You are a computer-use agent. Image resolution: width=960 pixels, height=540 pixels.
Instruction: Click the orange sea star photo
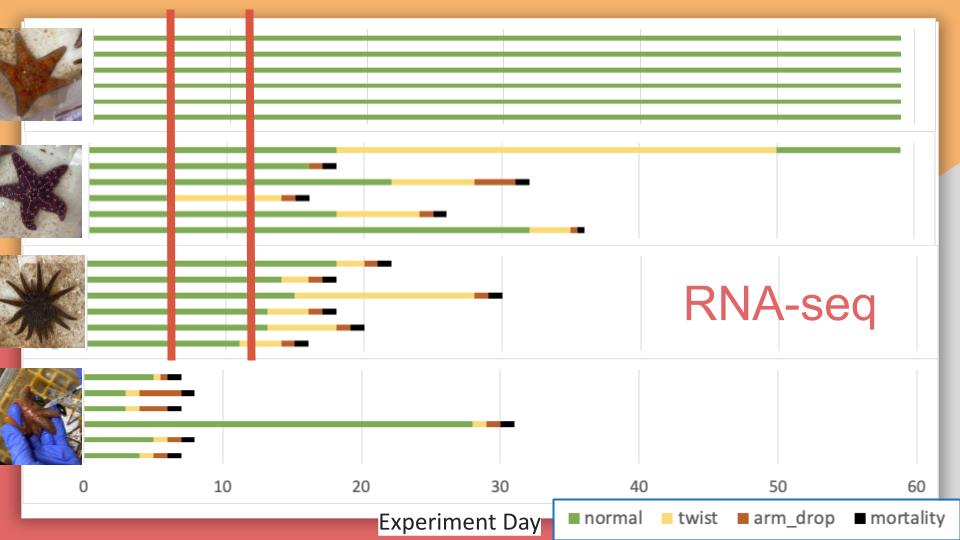tap(41, 74)
